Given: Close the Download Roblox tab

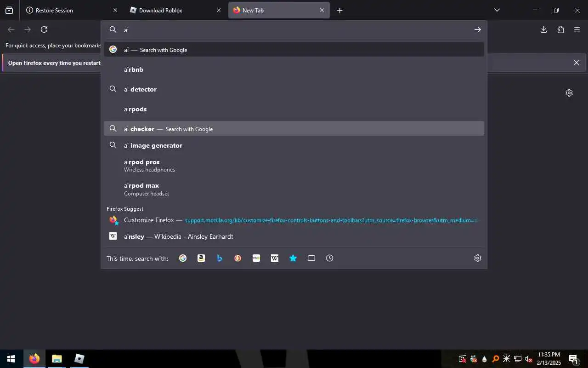Looking at the screenshot, I should point(219,10).
